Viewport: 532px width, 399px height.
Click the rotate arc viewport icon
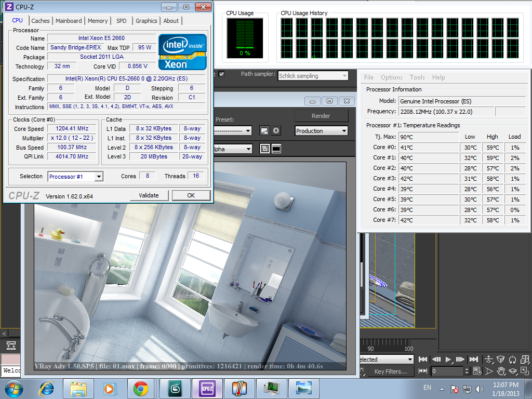click(513, 360)
